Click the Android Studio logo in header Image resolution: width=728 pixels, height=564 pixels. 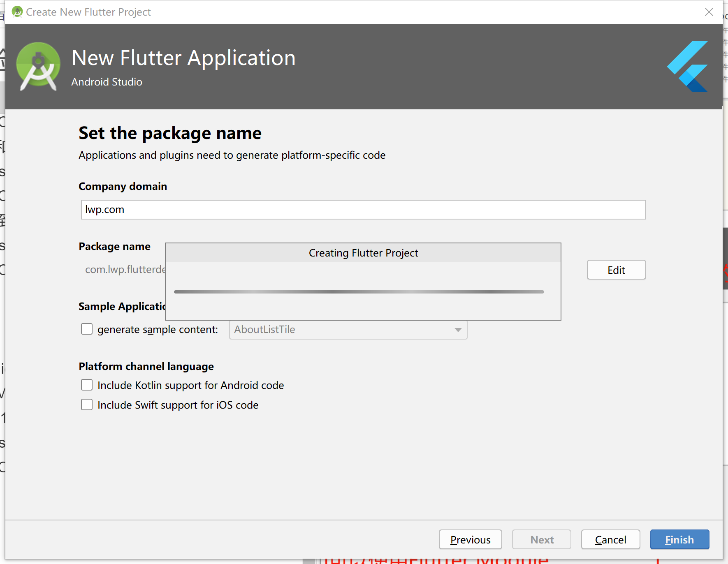pos(38,67)
